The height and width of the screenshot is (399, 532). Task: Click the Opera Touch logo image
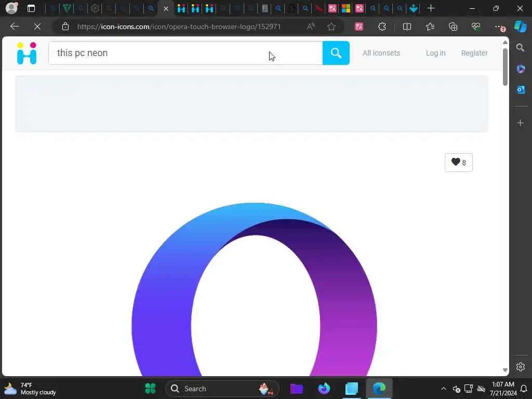[254, 289]
